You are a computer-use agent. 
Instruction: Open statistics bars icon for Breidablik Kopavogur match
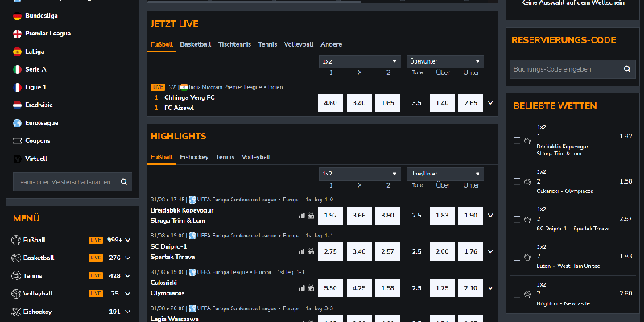[302, 216]
